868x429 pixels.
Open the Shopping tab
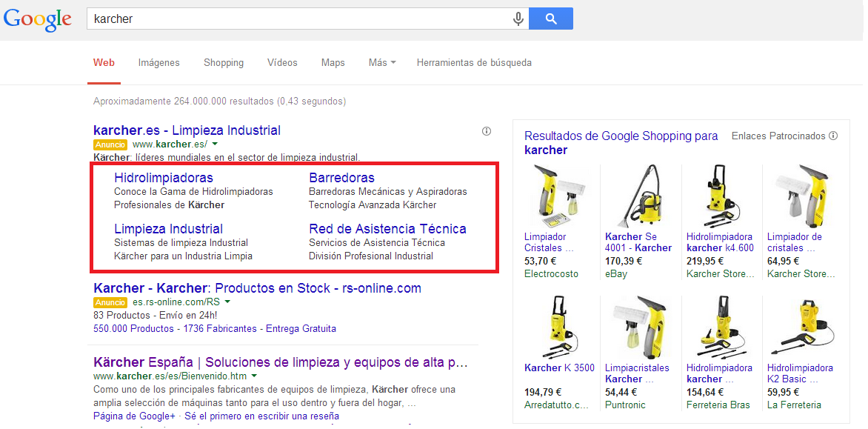click(x=224, y=63)
